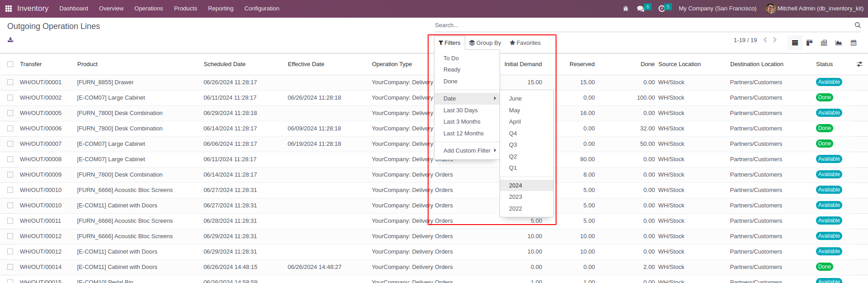Open the activities clock icon
This screenshot has width=868, height=283.
(662, 9)
